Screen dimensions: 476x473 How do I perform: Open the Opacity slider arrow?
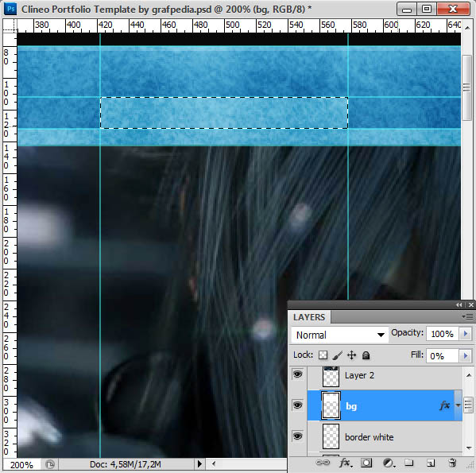pyautogui.click(x=466, y=334)
